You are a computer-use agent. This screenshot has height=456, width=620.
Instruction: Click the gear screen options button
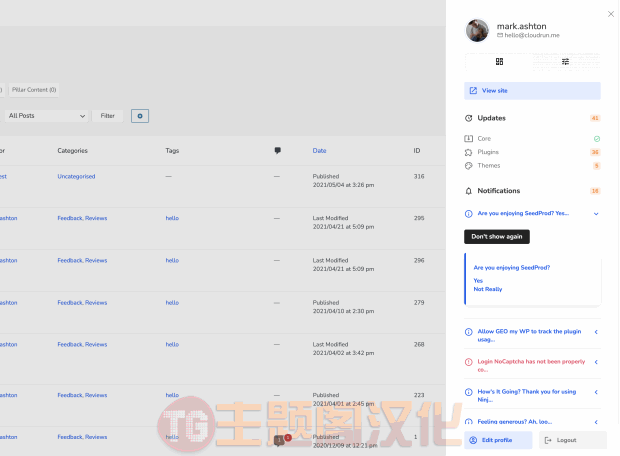pos(140,116)
